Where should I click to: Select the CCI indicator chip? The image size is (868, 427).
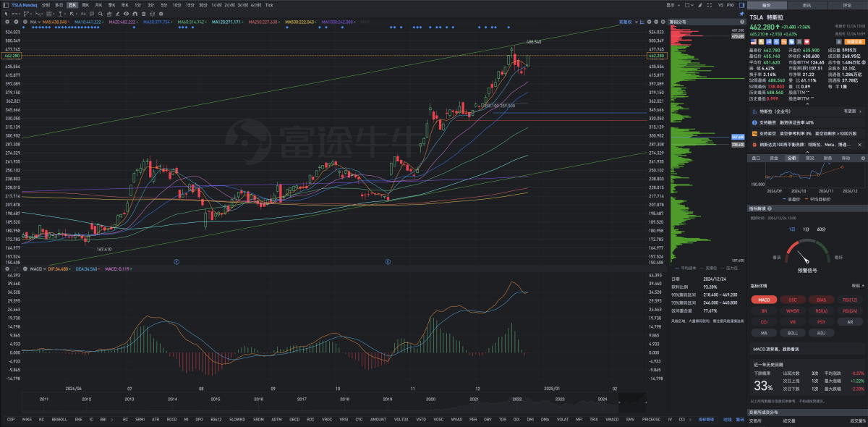(764, 322)
